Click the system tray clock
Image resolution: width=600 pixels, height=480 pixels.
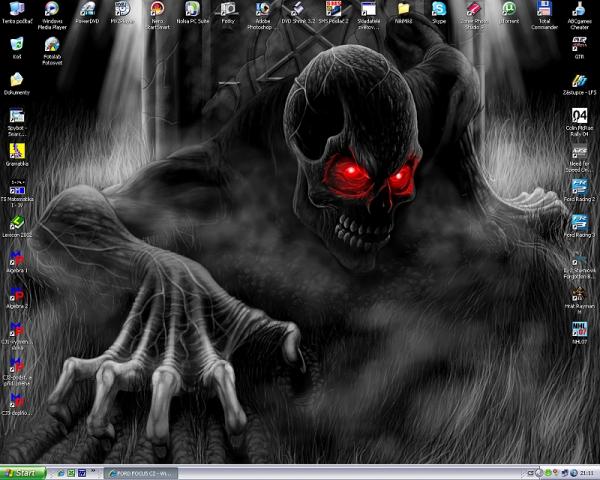(x=584, y=472)
